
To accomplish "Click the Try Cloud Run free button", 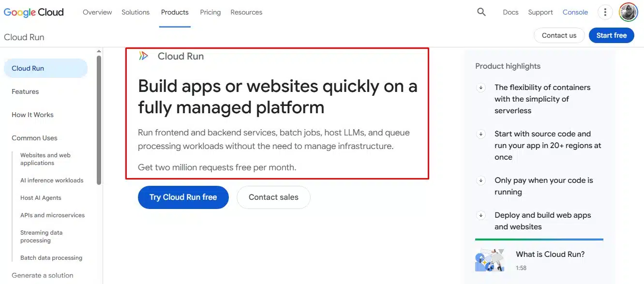I will (x=183, y=197).
